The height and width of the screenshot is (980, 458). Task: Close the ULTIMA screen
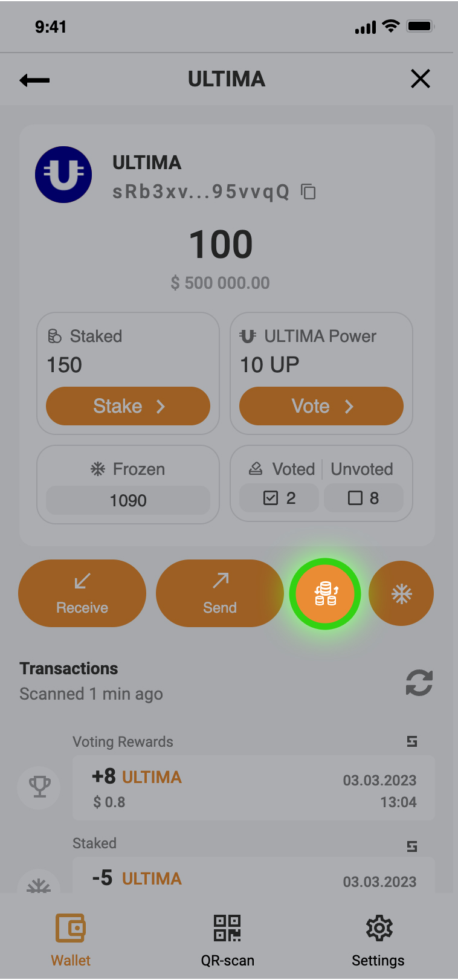(420, 79)
